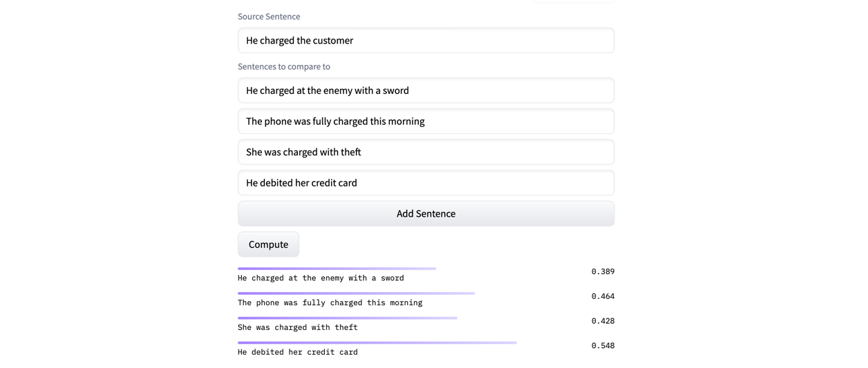Click the Add Sentence button

(x=426, y=214)
